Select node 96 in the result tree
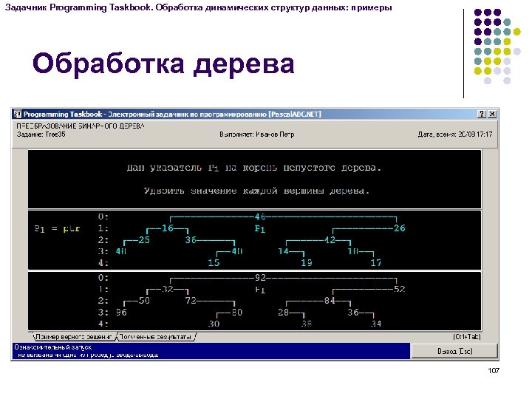 click(121, 312)
